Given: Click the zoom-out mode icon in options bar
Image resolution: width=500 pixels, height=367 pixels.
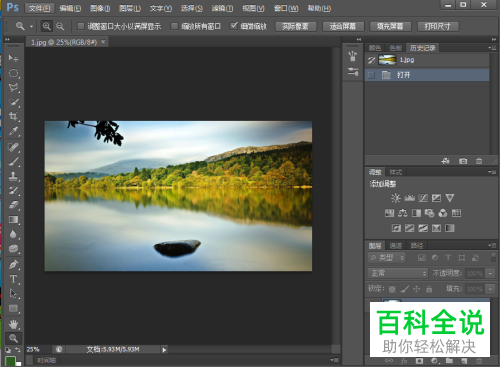Looking at the screenshot, I should 60,26.
